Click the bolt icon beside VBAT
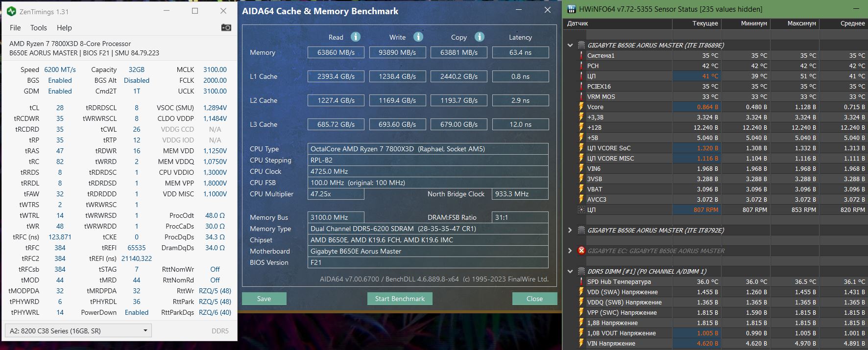Viewport: 868px width, 350px height. click(x=581, y=189)
